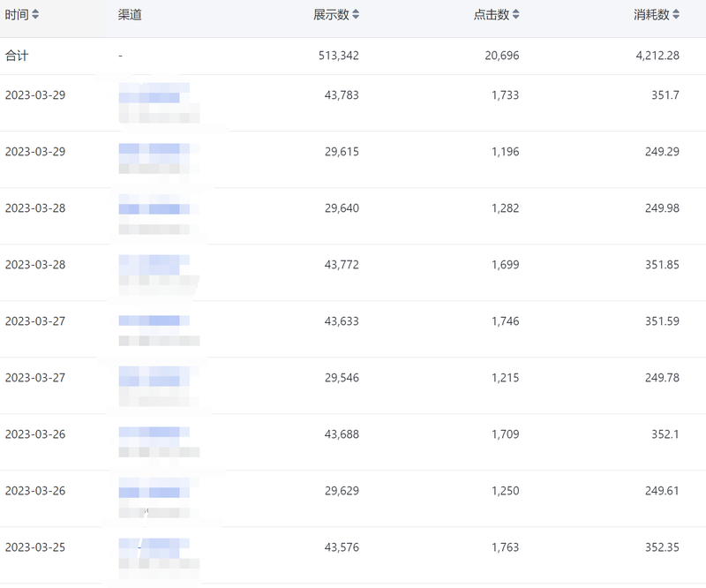Select clicks value 1,215
706x588 pixels.
click(x=505, y=378)
